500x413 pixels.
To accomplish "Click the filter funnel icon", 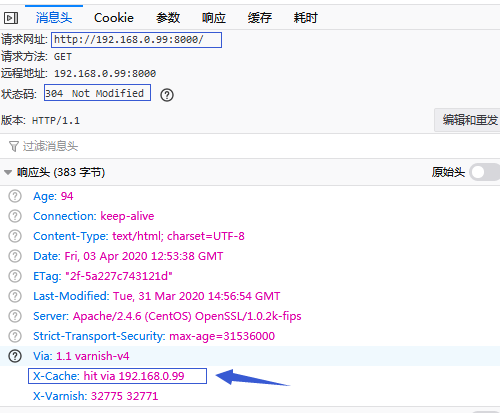I will (14, 146).
